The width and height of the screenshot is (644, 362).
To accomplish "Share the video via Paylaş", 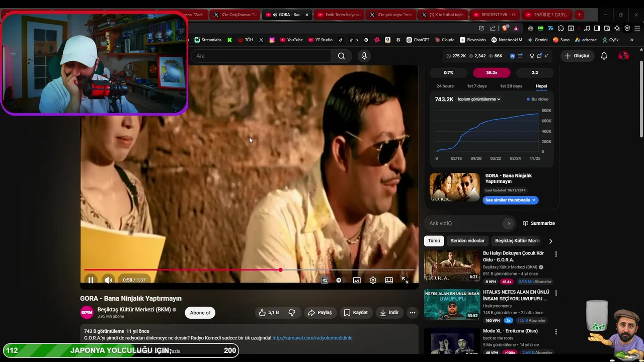I will point(320,312).
